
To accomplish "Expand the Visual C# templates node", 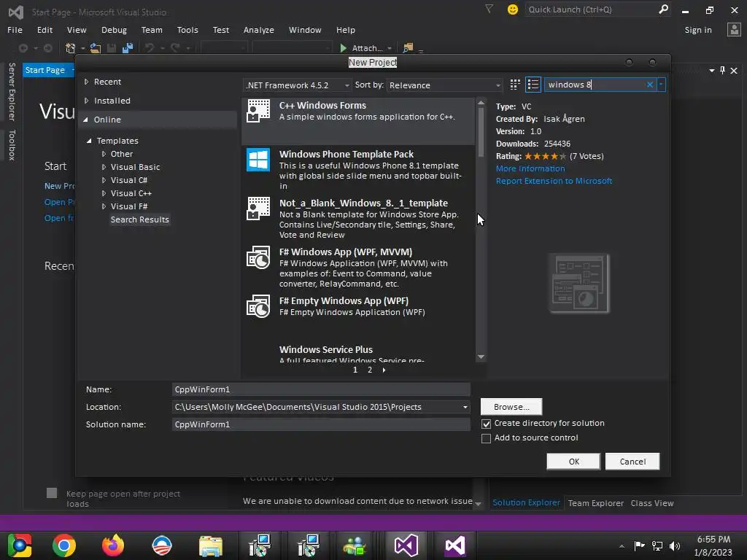I will (x=104, y=181).
